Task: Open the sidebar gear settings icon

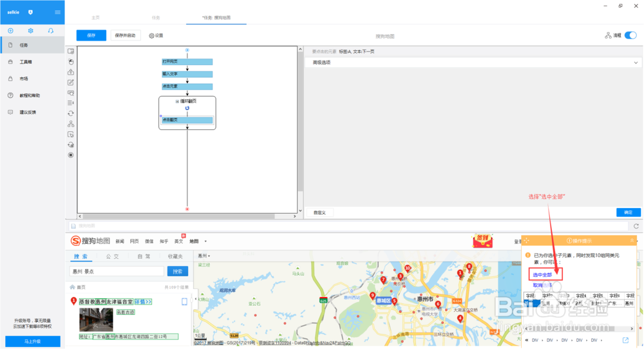Action: (x=31, y=31)
